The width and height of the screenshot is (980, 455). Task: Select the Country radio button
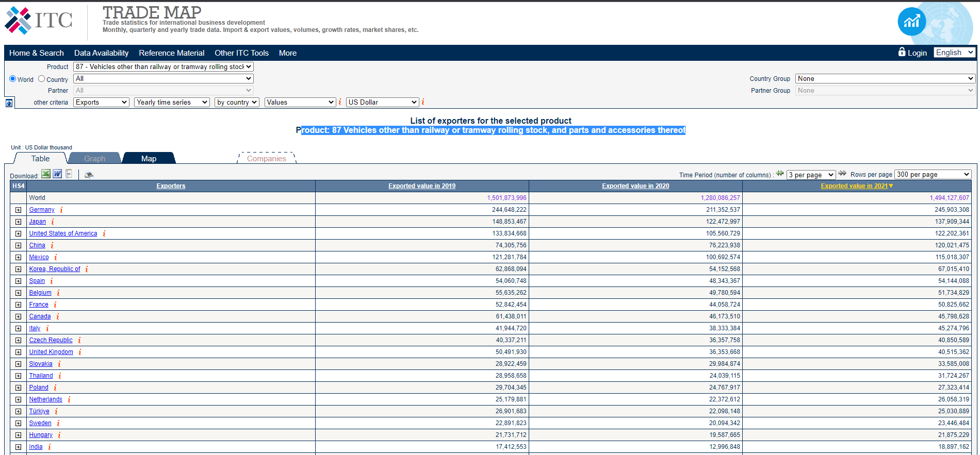point(42,79)
